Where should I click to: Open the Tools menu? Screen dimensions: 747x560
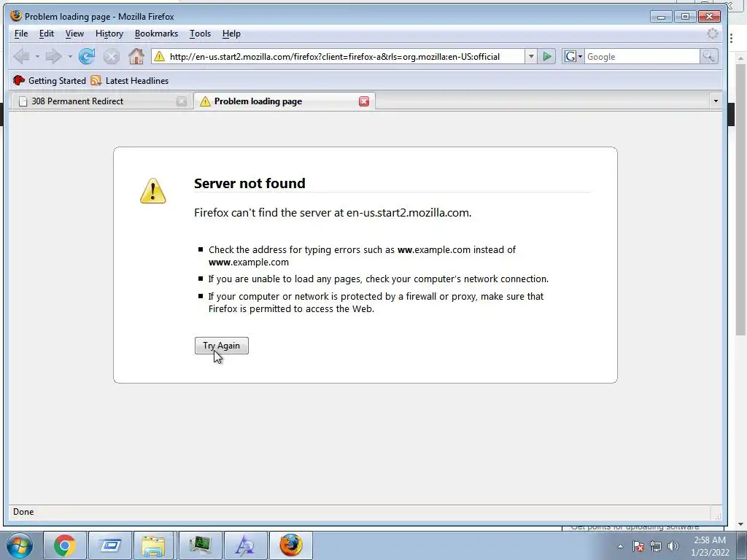pyautogui.click(x=200, y=34)
